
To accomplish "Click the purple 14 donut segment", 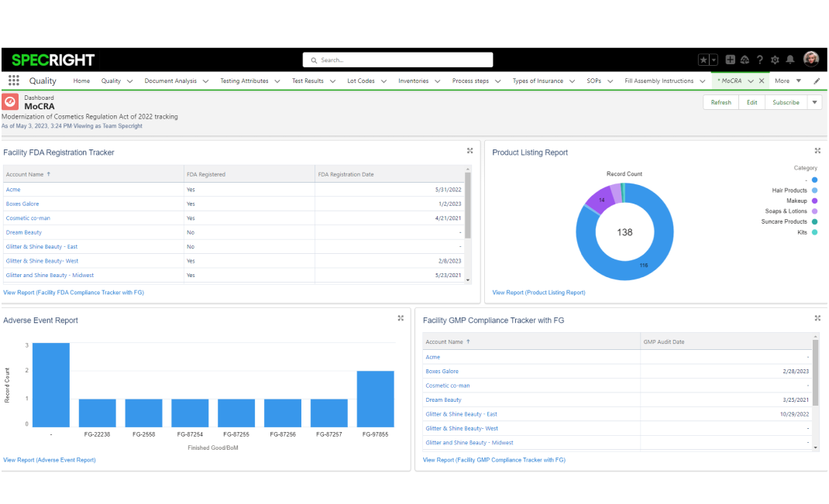I will pyautogui.click(x=600, y=199).
